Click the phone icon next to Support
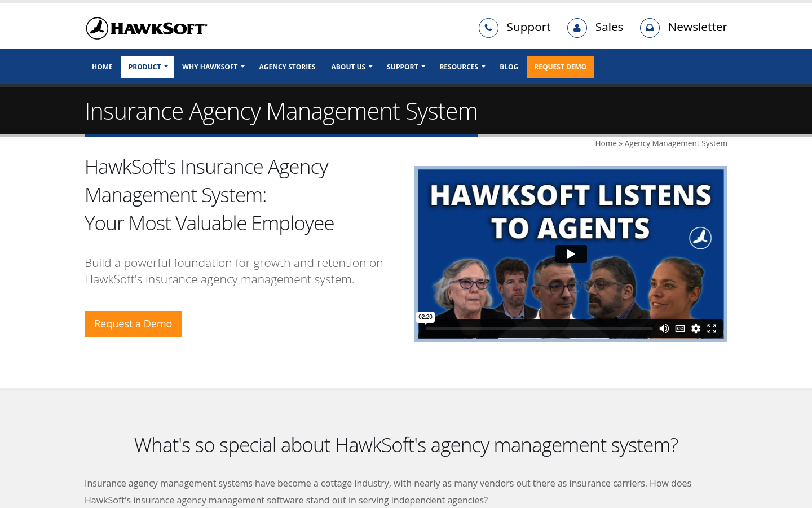This screenshot has width=812, height=508. coord(488,27)
